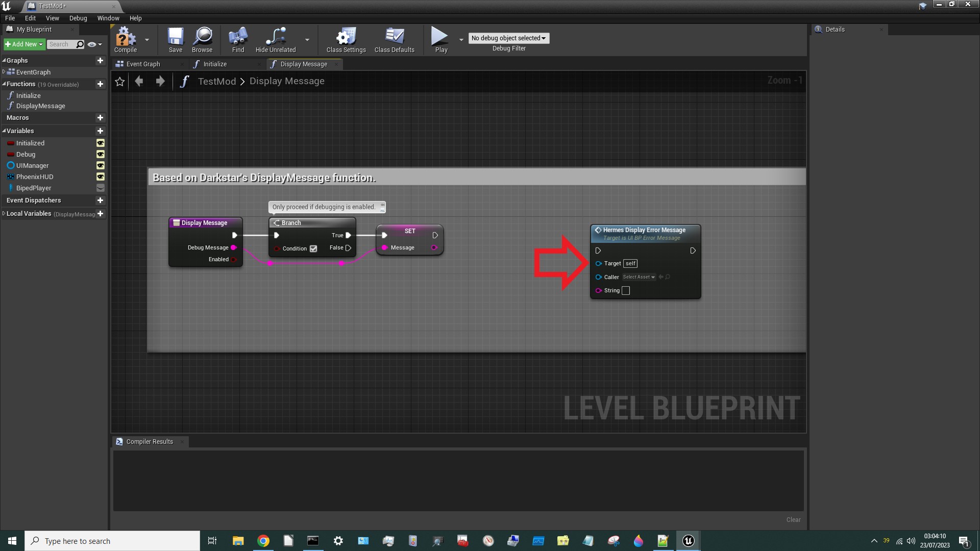Open the view options eye dropdown
This screenshot has width=980, height=551.
(94, 44)
